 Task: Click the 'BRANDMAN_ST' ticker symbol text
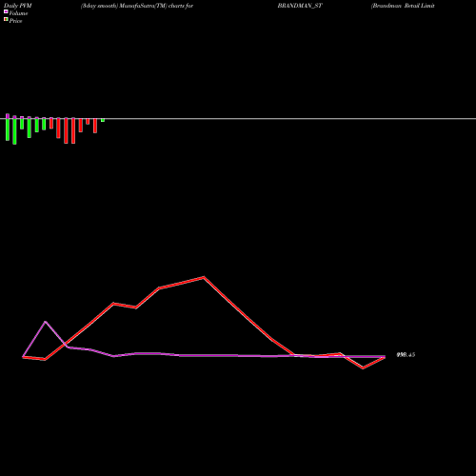[300, 6]
